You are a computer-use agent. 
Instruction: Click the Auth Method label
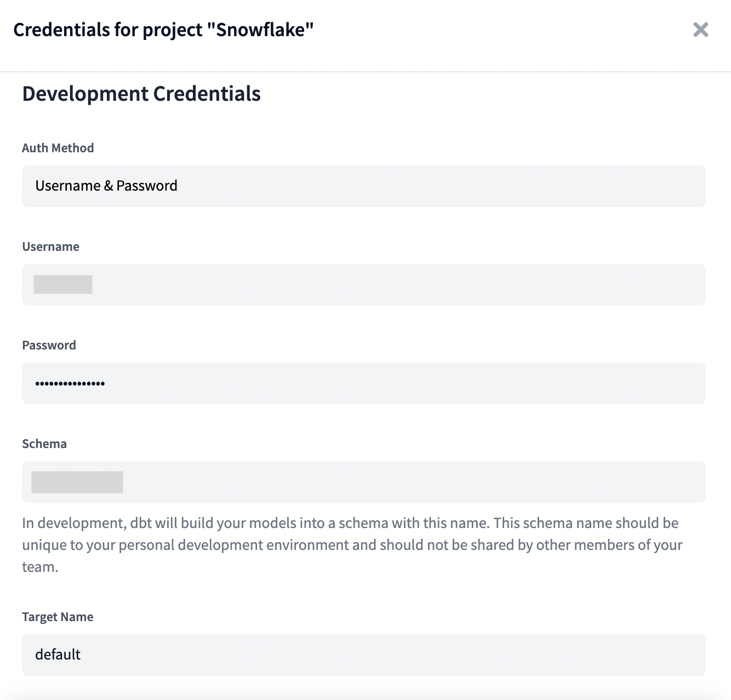(58, 148)
